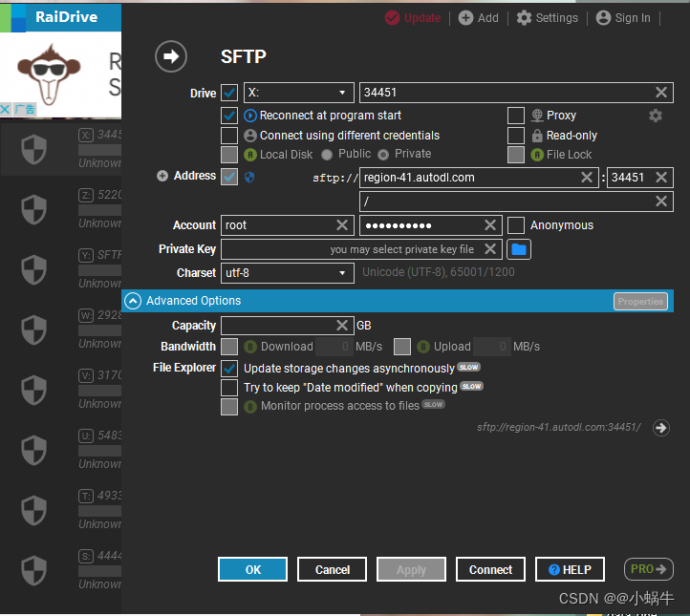The height and width of the screenshot is (616, 690).
Task: Add a new drive
Action: [x=479, y=18]
